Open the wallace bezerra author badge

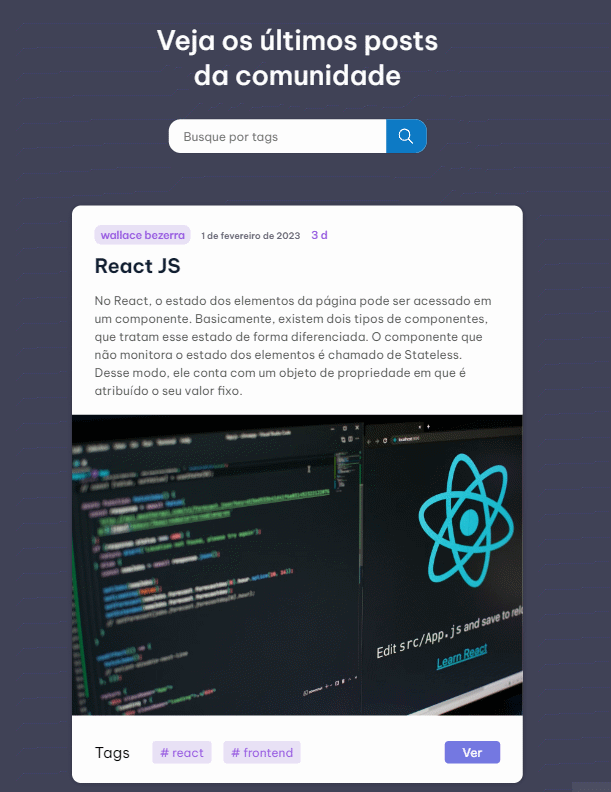tap(142, 235)
